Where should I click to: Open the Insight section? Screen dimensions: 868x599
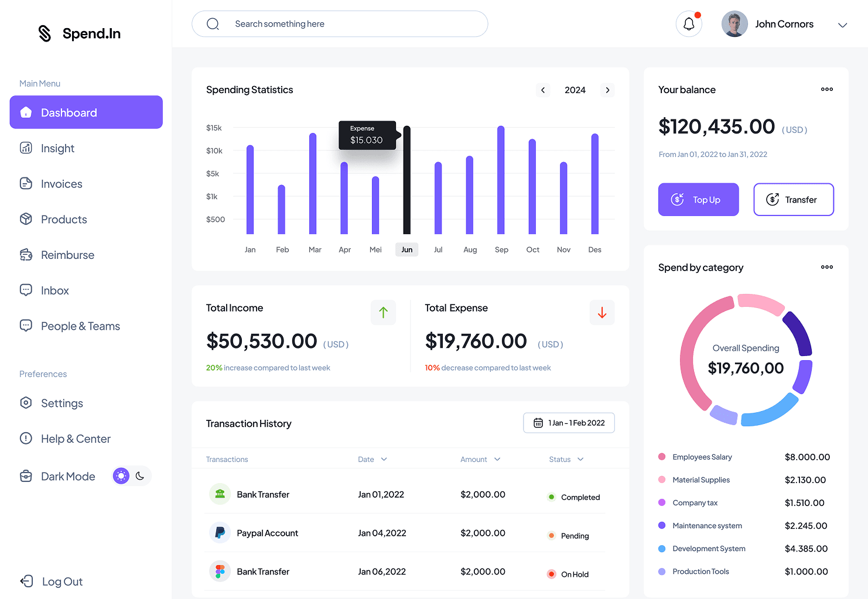pos(57,148)
